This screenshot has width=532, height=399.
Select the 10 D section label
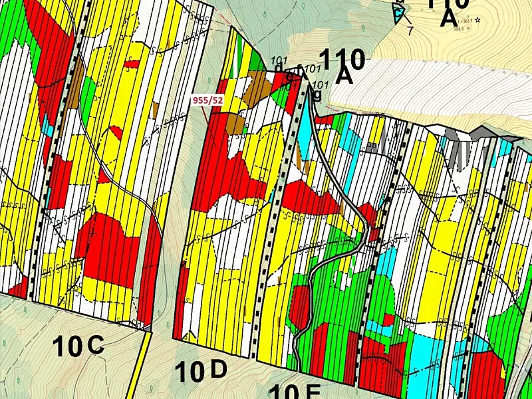(x=201, y=370)
